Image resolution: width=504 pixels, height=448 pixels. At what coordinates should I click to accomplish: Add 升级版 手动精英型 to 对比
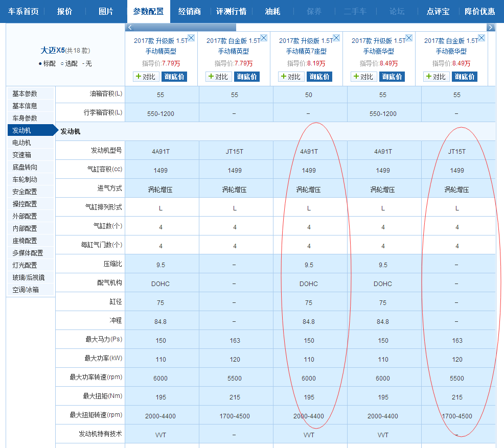coord(146,77)
